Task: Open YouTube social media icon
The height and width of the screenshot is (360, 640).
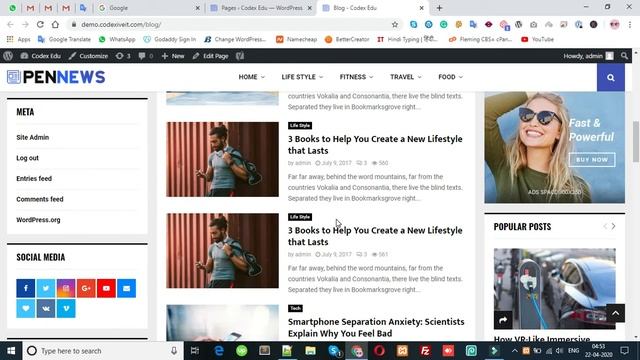Action: point(106,288)
